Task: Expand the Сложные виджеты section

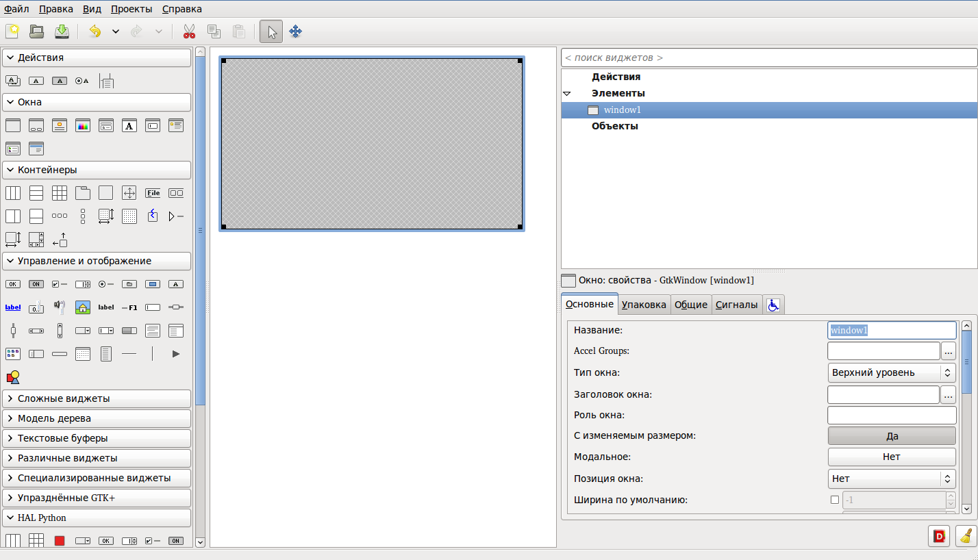Action: (97, 398)
